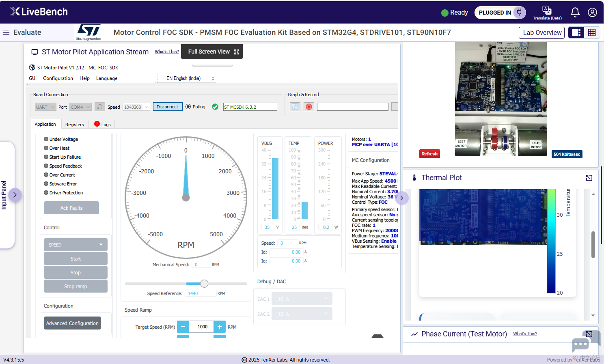The image size is (604, 364).
Task: Click the plug icon in PLUGGED IN
Action: click(519, 13)
